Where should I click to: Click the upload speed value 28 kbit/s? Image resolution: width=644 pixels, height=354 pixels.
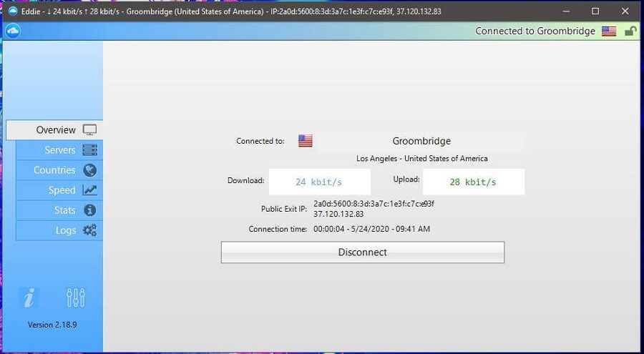point(474,182)
